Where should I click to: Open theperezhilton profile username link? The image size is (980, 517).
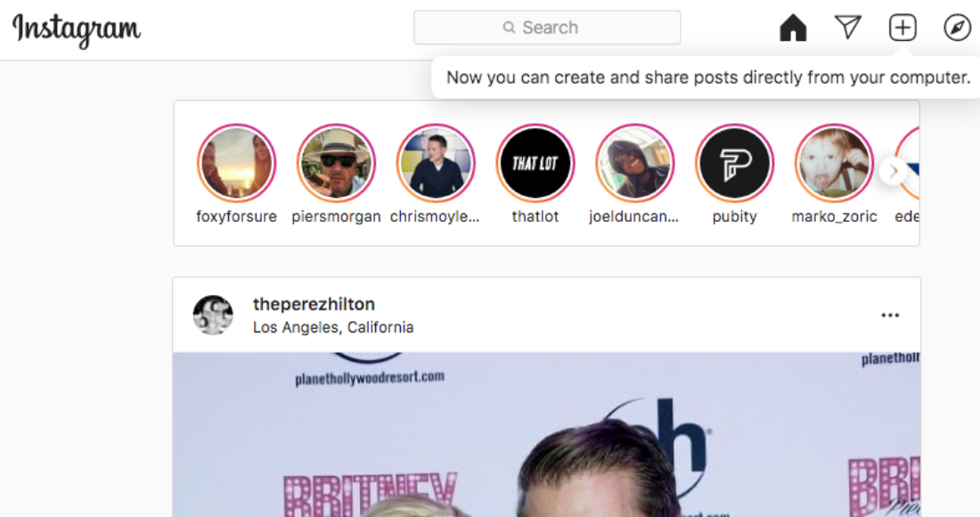click(314, 305)
